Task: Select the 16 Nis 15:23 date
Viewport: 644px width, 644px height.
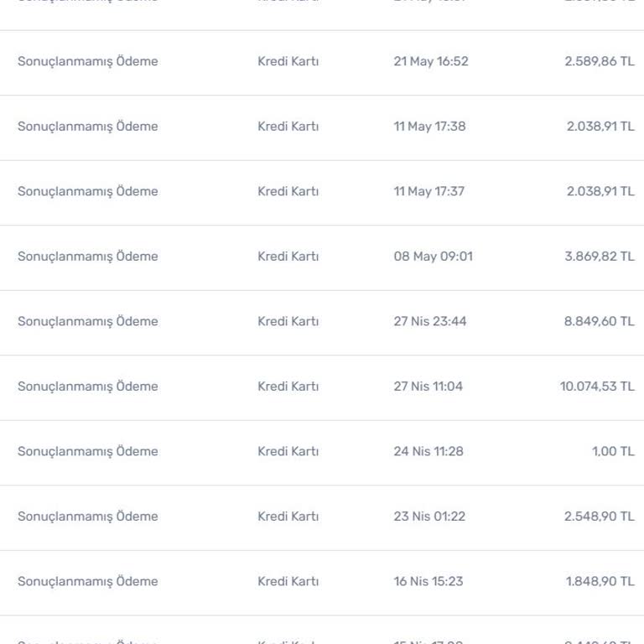Action: (428, 581)
